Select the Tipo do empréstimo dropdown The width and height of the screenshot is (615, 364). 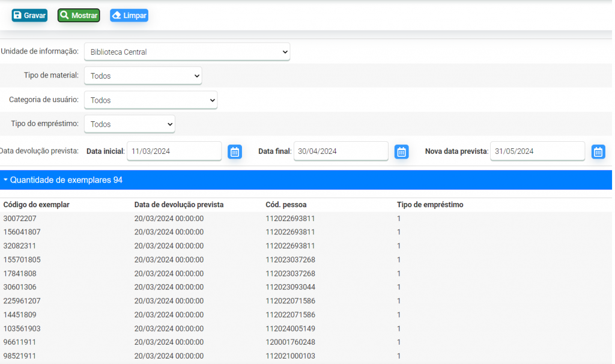point(129,124)
